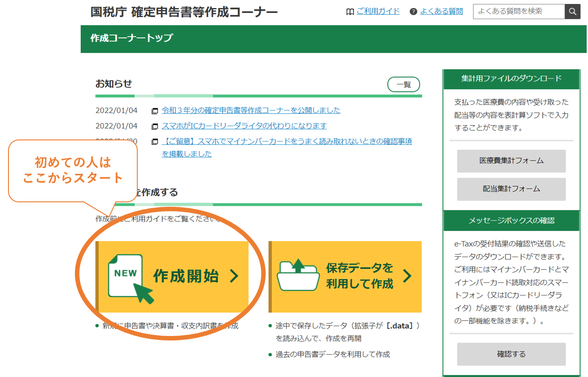
Task: Click the chevron on 保存データを利用して作成
Action: pos(407,276)
